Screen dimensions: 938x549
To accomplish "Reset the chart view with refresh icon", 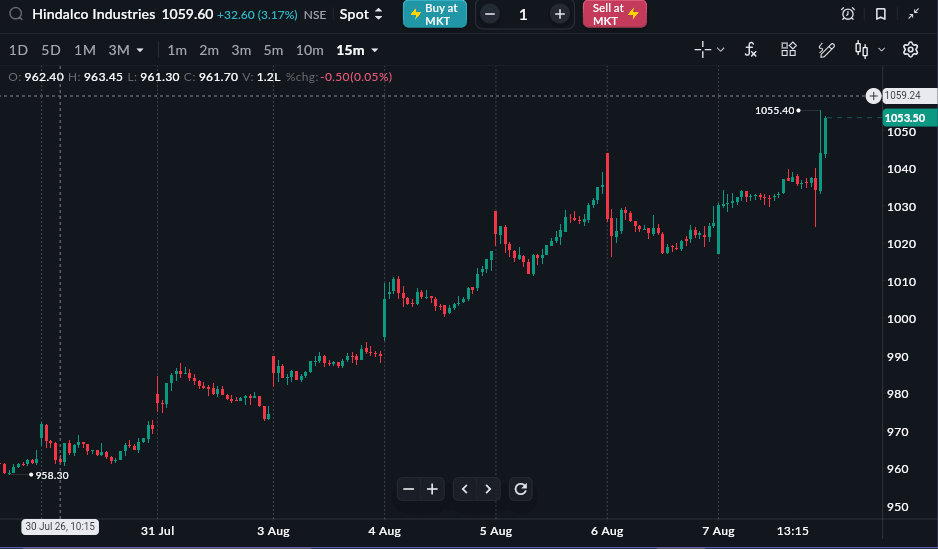I will (520, 489).
